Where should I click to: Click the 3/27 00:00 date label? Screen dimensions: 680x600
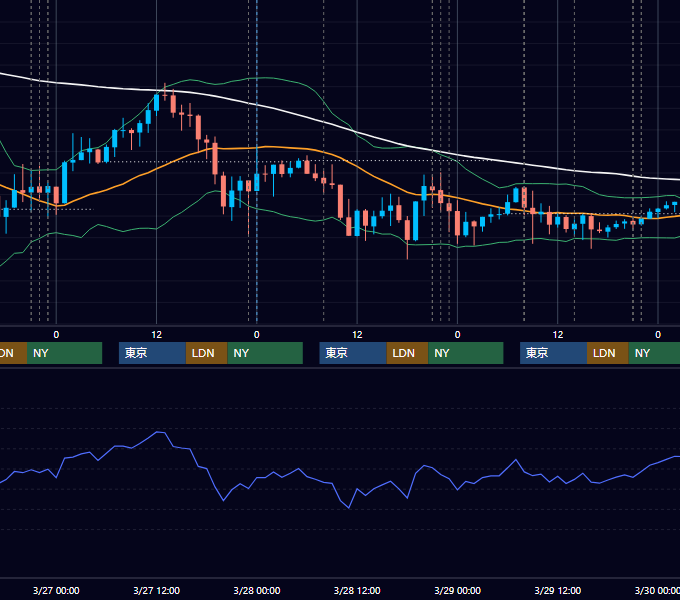pos(56,590)
